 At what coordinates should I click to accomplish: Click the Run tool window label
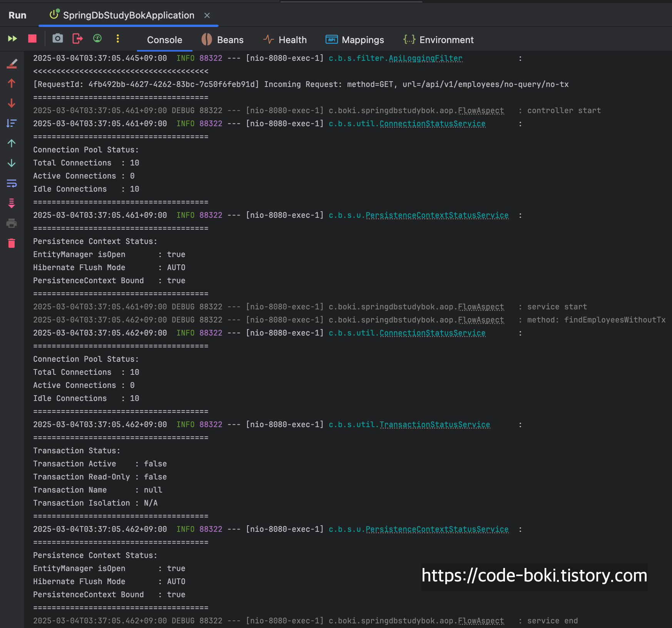(x=18, y=15)
